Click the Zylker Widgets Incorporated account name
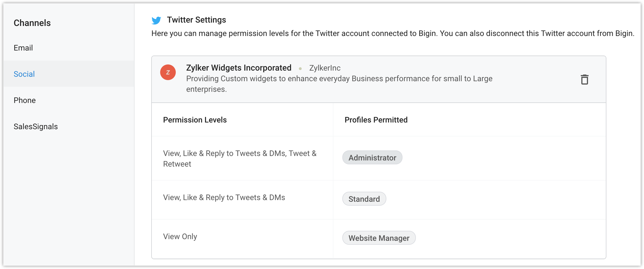Screen dimensions: 644x269 (x=239, y=68)
